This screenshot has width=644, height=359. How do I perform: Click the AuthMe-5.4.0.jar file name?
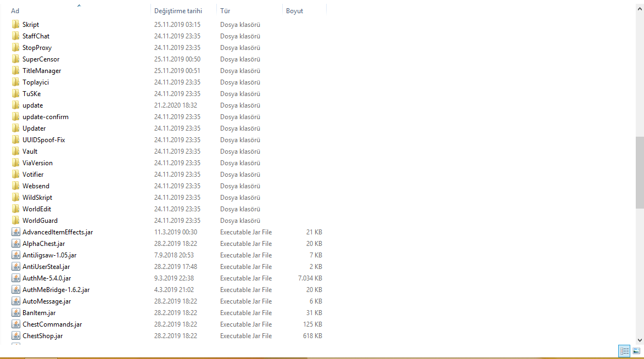coord(47,278)
